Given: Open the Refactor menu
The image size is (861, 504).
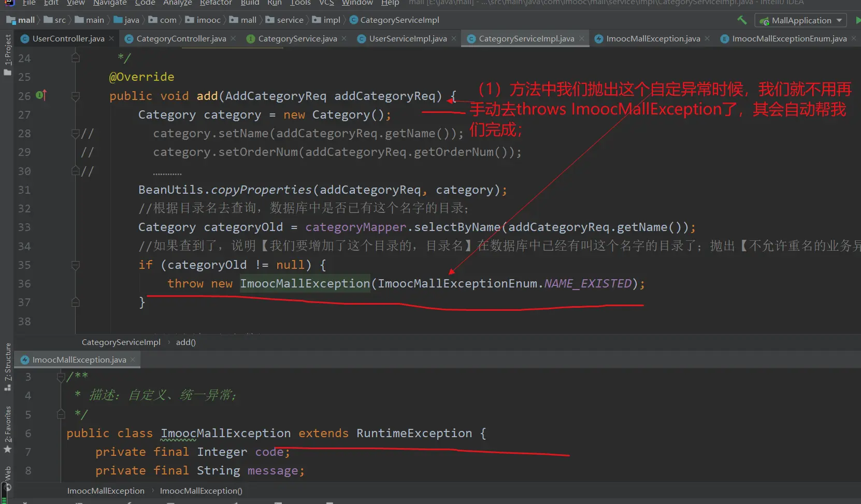Looking at the screenshot, I should pos(216,3).
